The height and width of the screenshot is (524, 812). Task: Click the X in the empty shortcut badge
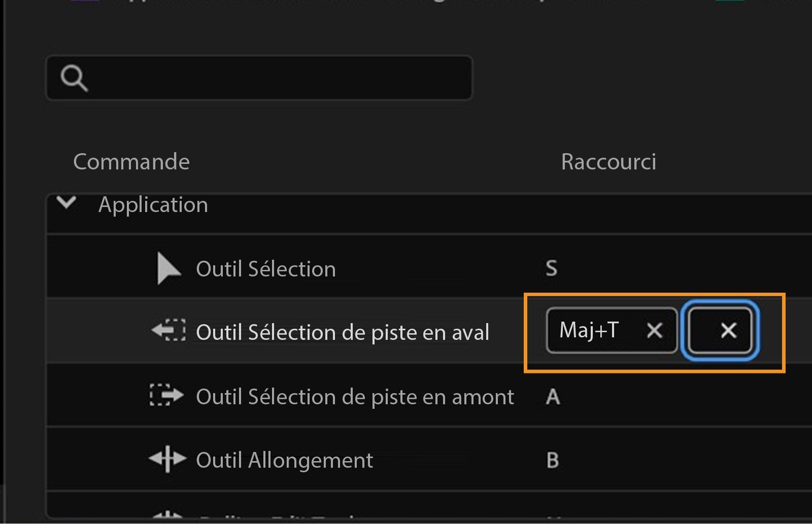click(728, 331)
